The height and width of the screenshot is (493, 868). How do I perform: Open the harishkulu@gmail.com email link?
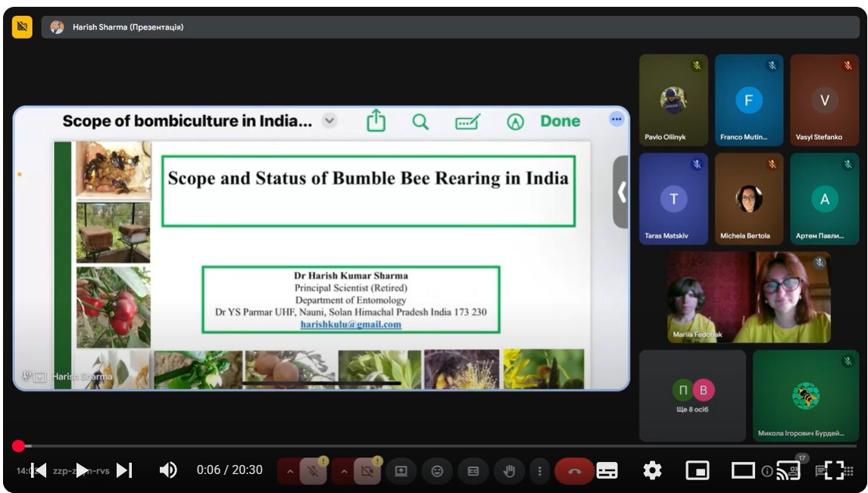(351, 324)
